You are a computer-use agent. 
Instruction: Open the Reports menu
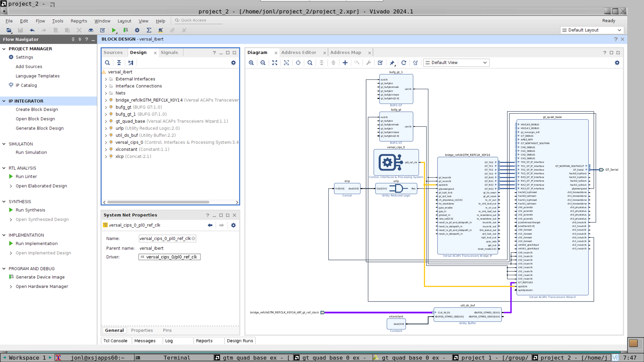point(79,21)
